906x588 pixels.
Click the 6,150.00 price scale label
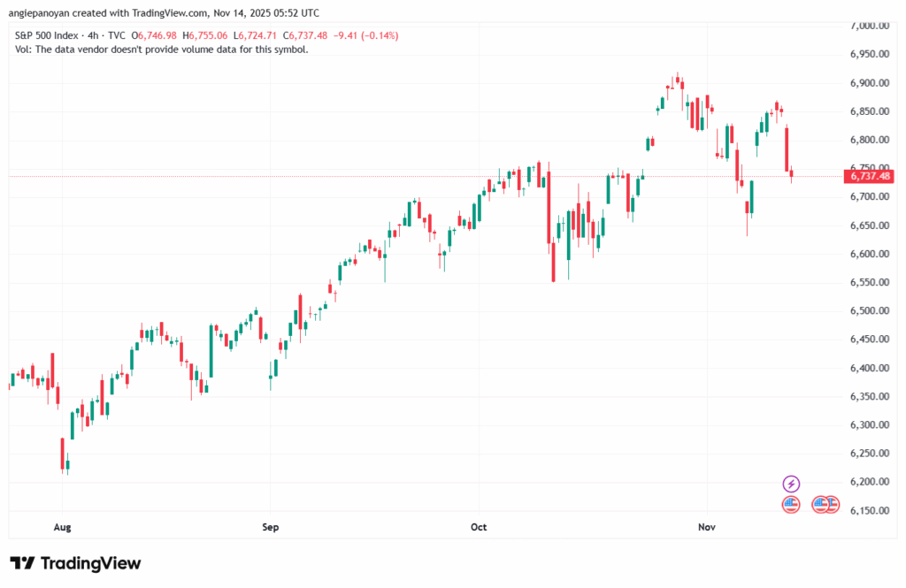point(867,510)
